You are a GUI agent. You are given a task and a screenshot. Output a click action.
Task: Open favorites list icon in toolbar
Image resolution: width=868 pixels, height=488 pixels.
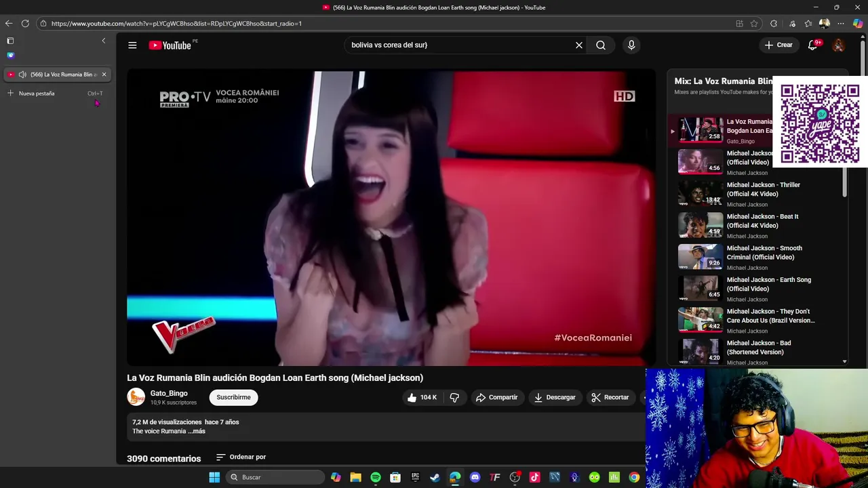(808, 23)
